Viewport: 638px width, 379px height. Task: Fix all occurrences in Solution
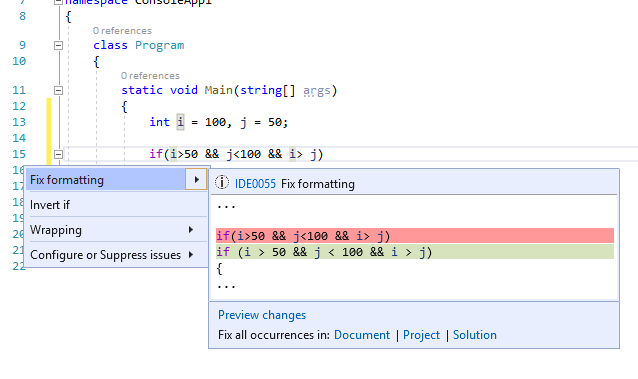[x=474, y=335]
